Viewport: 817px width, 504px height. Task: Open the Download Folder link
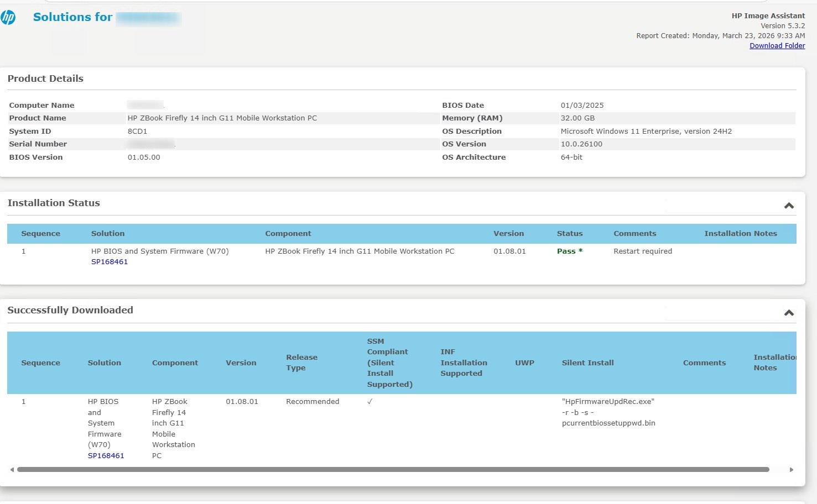tap(777, 45)
